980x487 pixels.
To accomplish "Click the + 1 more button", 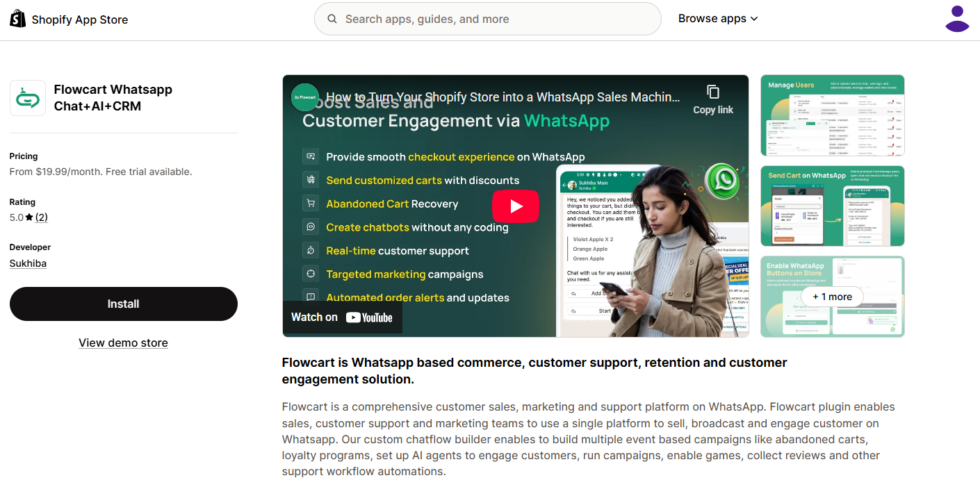I will 832,297.
